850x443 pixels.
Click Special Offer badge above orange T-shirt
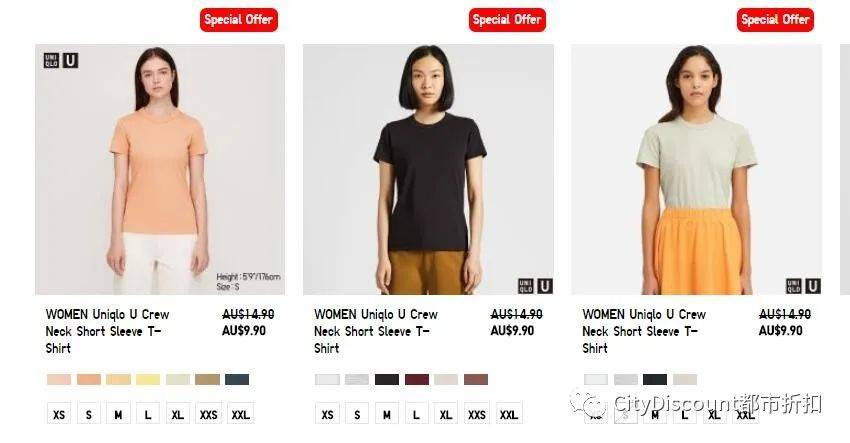click(x=239, y=20)
